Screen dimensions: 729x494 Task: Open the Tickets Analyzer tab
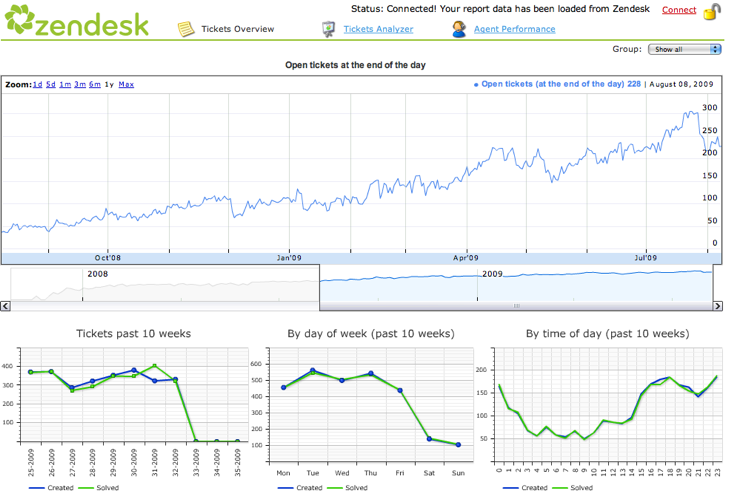coord(378,29)
